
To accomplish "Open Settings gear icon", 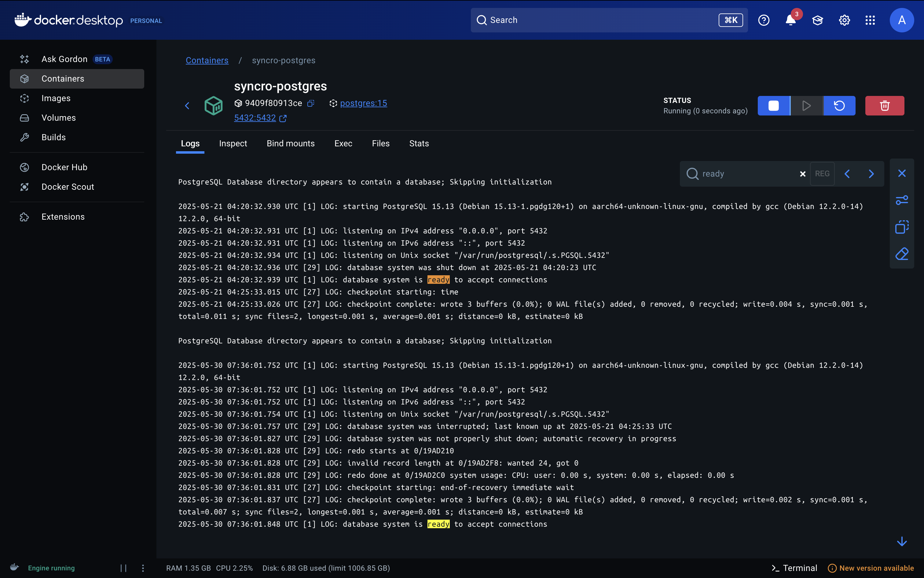I will 844,20.
